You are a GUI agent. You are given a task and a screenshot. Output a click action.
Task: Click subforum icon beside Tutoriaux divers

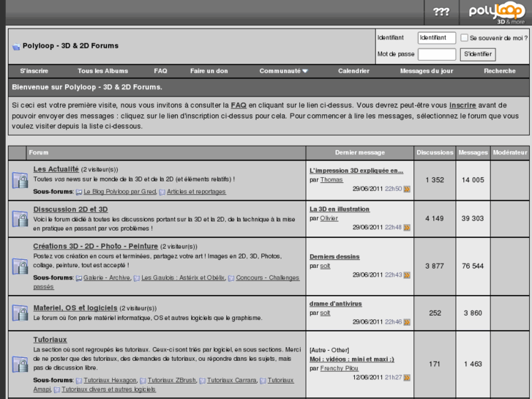click(57, 389)
